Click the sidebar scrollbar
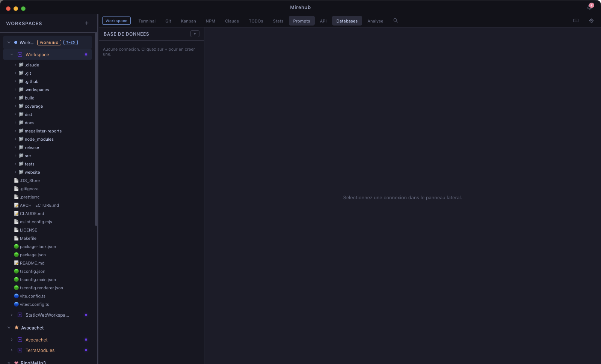The image size is (601, 364). (x=96, y=131)
